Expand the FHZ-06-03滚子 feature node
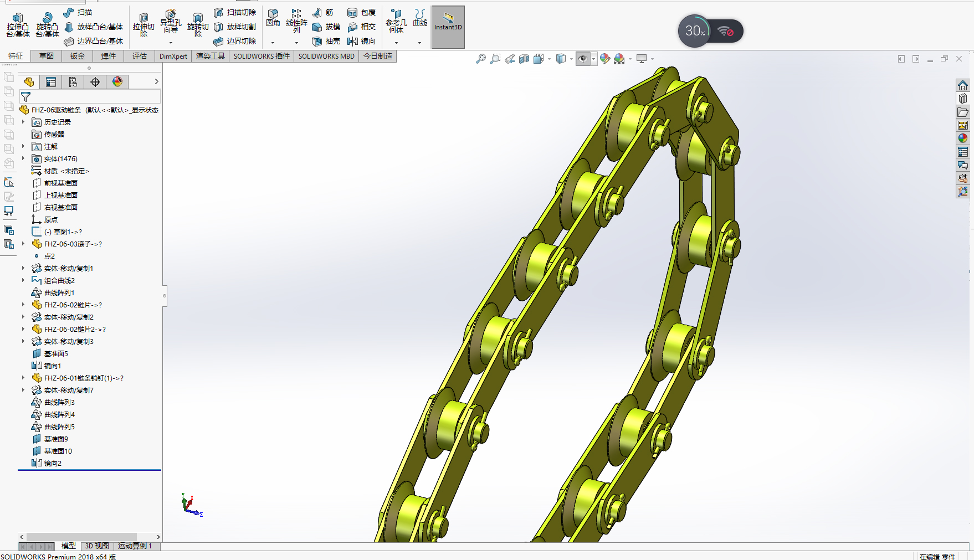 click(23, 244)
